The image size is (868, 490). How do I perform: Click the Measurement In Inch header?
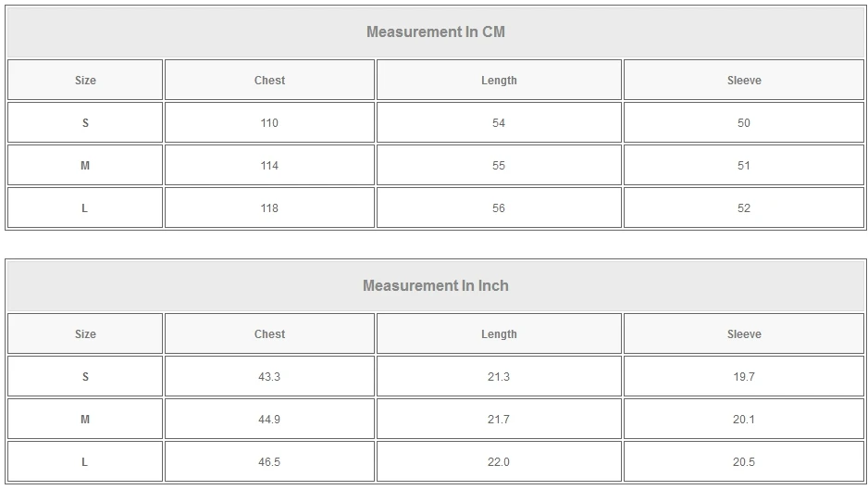coord(435,285)
